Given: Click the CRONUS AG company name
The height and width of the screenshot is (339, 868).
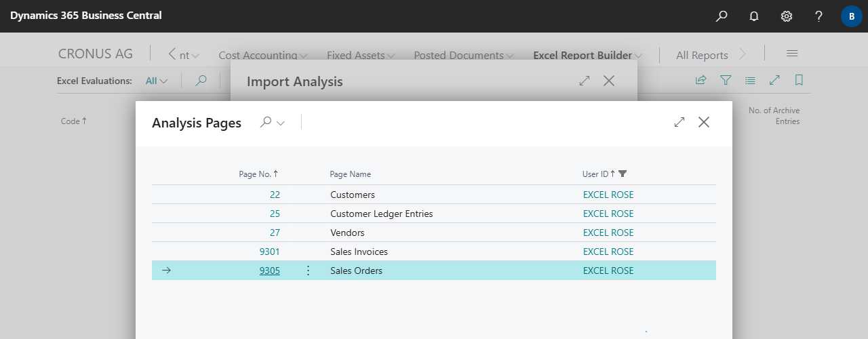Looking at the screenshot, I should [96, 54].
